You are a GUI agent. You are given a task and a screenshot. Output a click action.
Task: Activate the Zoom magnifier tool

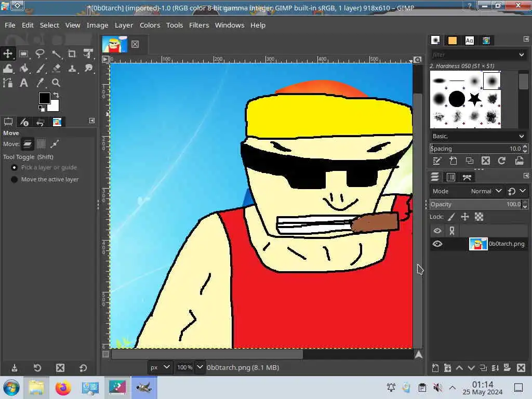(56, 83)
